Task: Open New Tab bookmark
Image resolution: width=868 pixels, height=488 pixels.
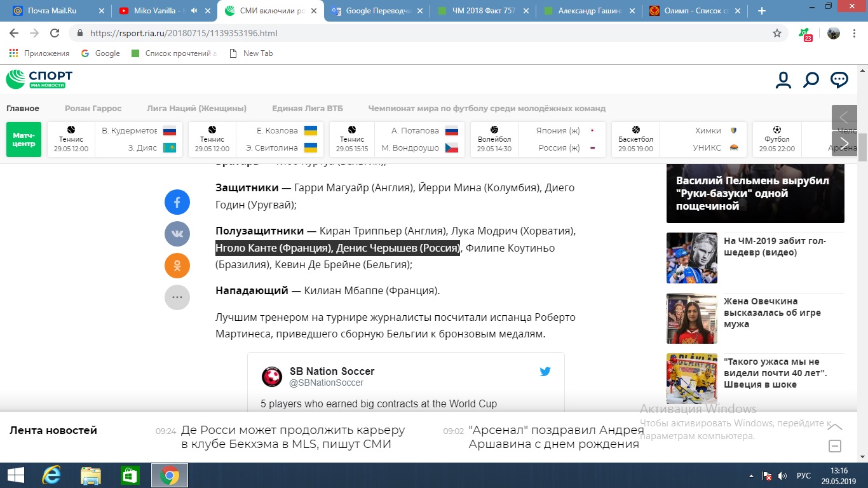Action: [x=250, y=53]
